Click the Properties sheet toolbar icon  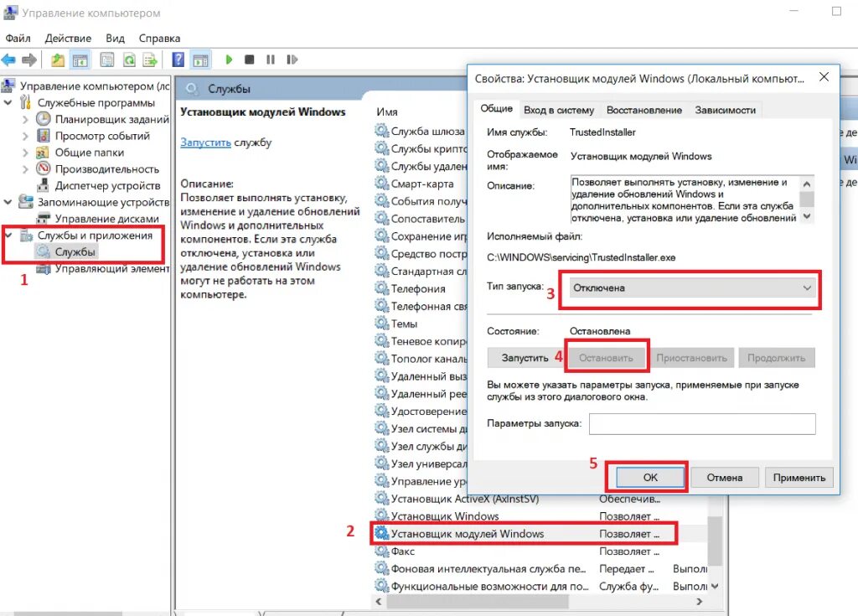[107, 60]
